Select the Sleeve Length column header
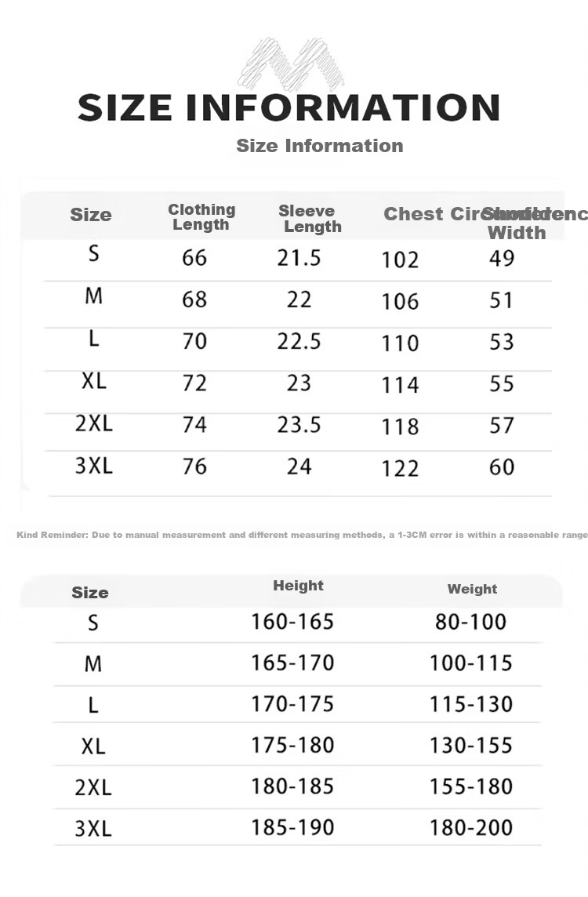The image size is (588, 897). [310, 219]
